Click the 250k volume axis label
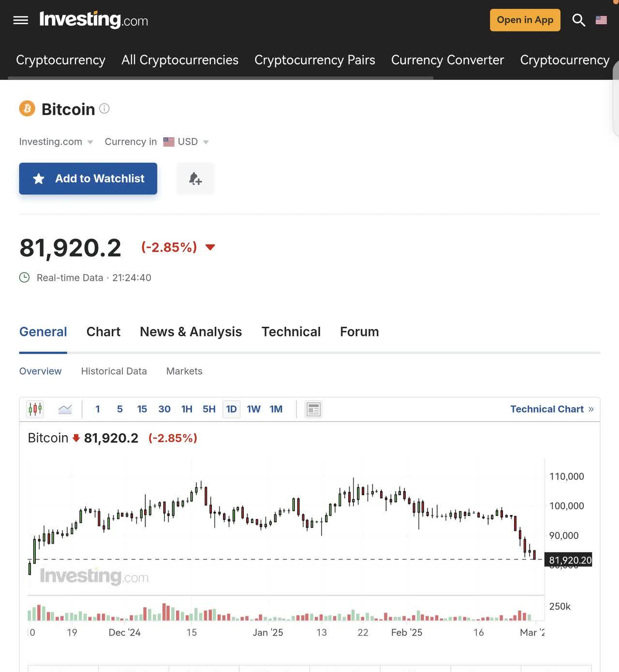Viewport: 619px width, 672px height. [560, 606]
